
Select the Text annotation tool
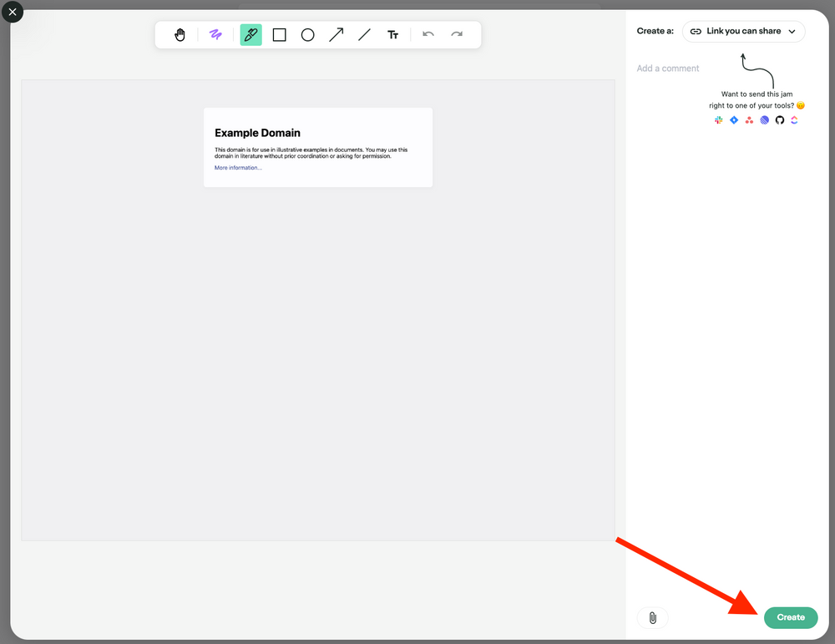tap(392, 34)
